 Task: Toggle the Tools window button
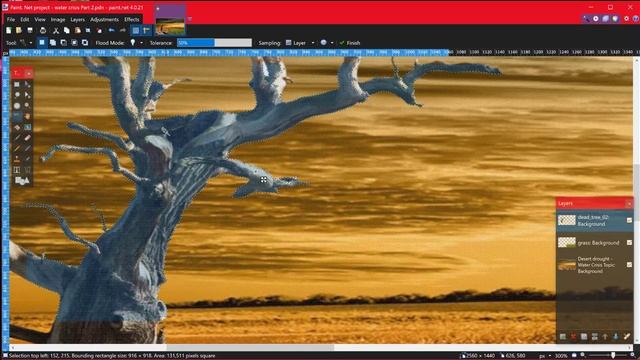pyautogui.click(x=586, y=19)
